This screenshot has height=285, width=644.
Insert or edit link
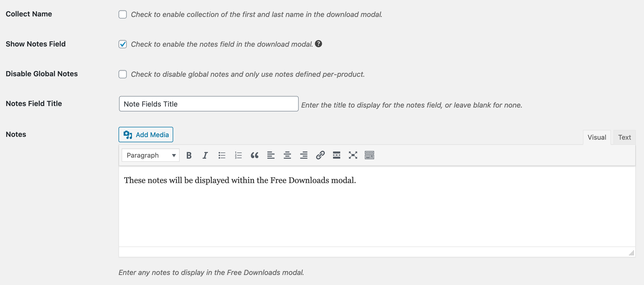[320, 155]
